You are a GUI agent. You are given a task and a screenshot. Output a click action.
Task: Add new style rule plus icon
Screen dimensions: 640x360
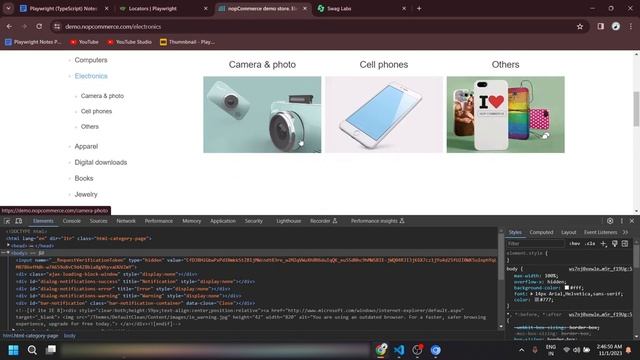pyautogui.click(x=603, y=244)
